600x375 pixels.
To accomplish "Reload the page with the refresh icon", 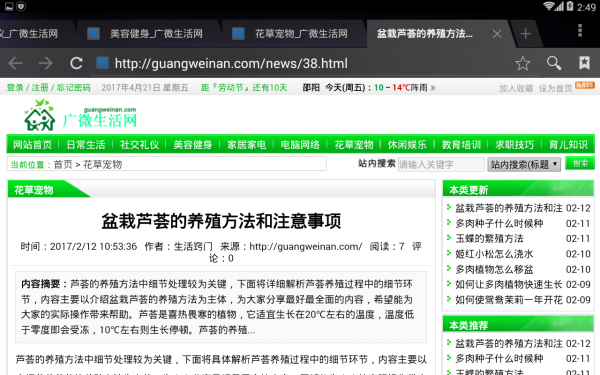I will pos(76,63).
